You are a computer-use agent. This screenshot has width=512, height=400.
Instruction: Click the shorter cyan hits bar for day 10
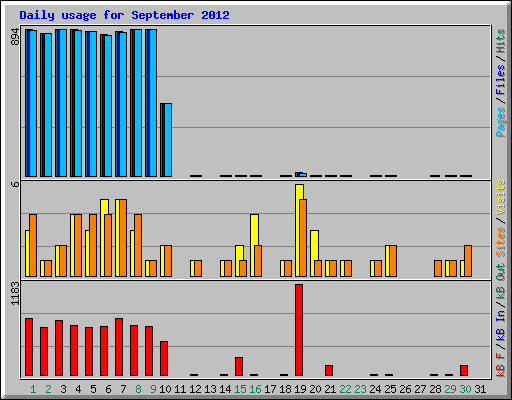pyautogui.click(x=168, y=140)
